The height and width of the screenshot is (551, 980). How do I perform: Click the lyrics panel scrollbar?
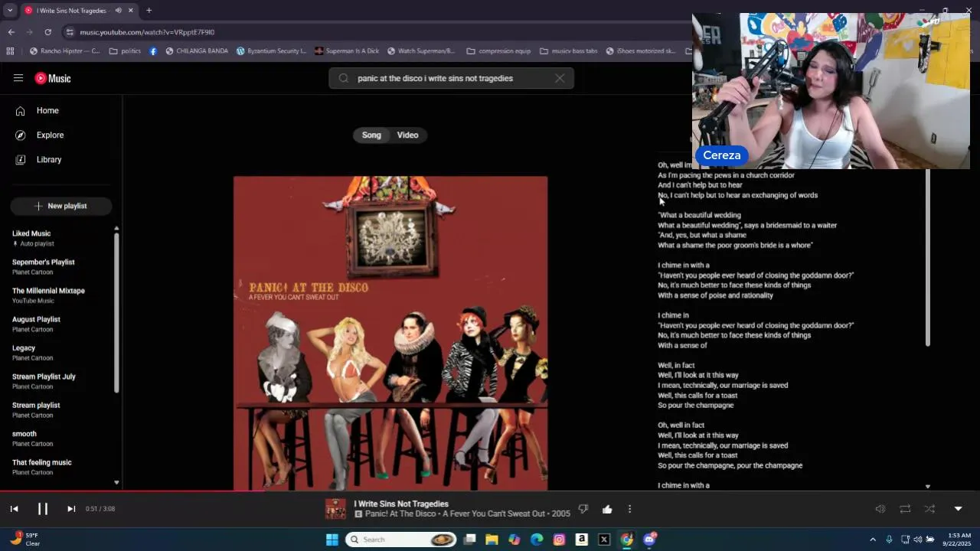[x=928, y=256]
